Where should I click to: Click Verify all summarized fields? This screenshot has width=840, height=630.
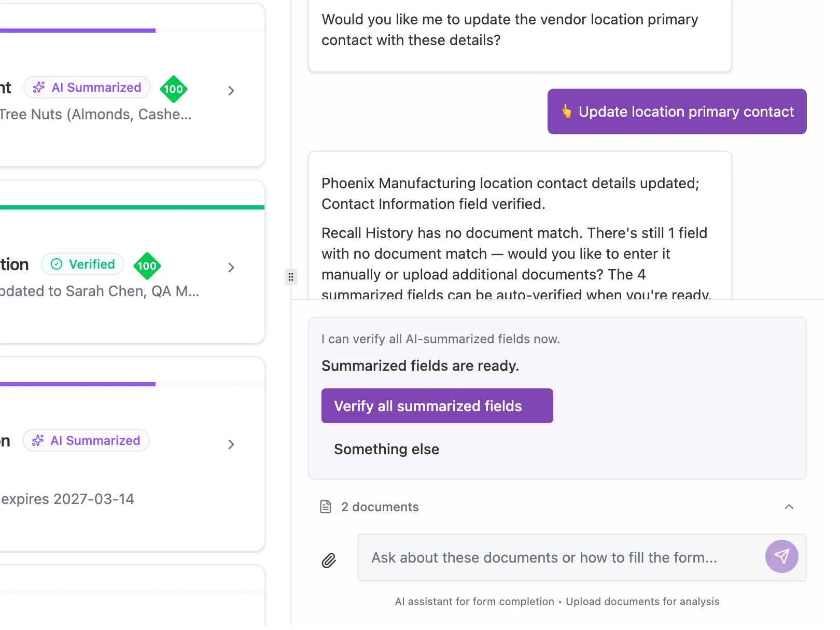click(437, 406)
